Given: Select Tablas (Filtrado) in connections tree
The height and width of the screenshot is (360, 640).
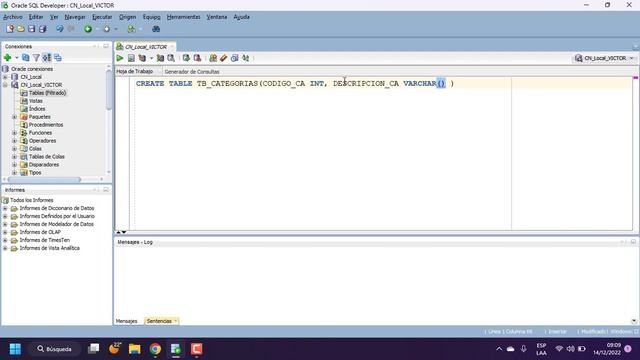Looking at the screenshot, I should (x=47, y=93).
